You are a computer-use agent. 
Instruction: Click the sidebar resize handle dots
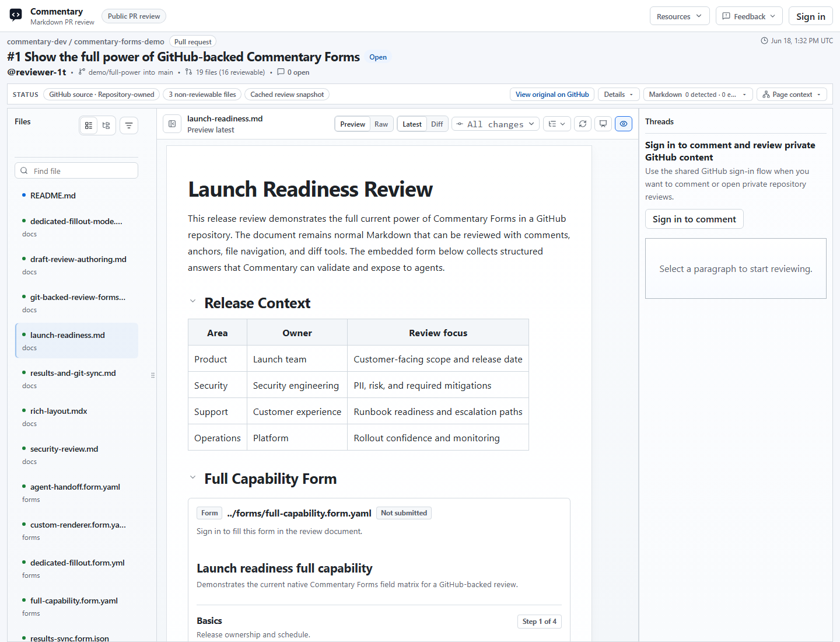pos(153,375)
